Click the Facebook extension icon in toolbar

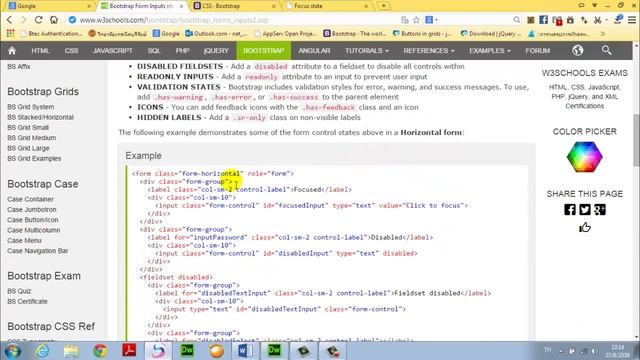(543, 20)
